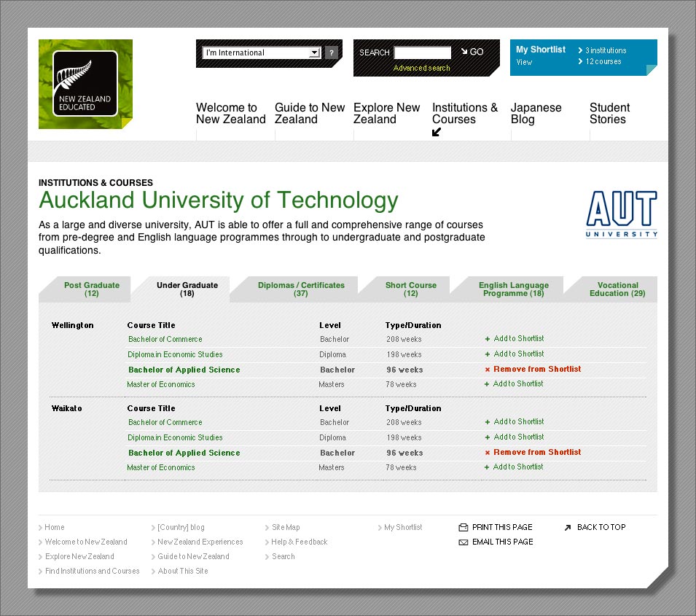Remove Waikato Applied Science from shortlist
696x616 pixels.
[x=537, y=452]
